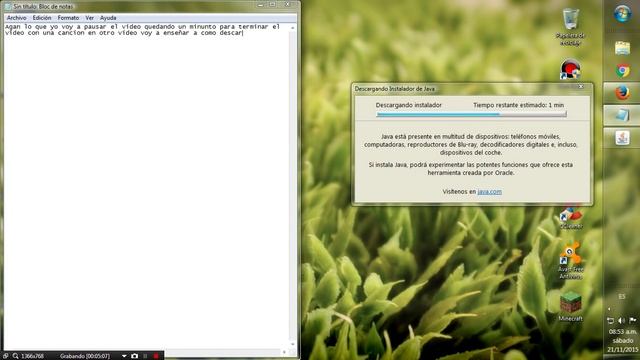Viewport: 640px width, 360px height.
Task: Stop recording with the red button
Action: coord(156,356)
